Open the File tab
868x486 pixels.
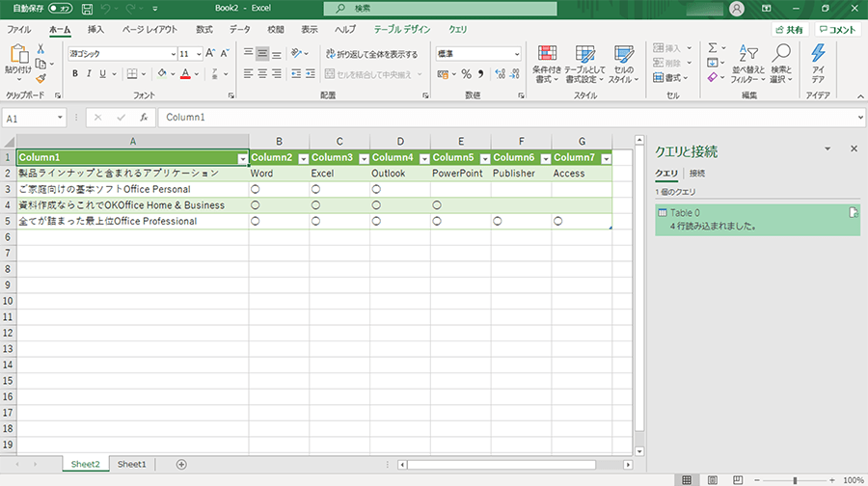(x=19, y=30)
